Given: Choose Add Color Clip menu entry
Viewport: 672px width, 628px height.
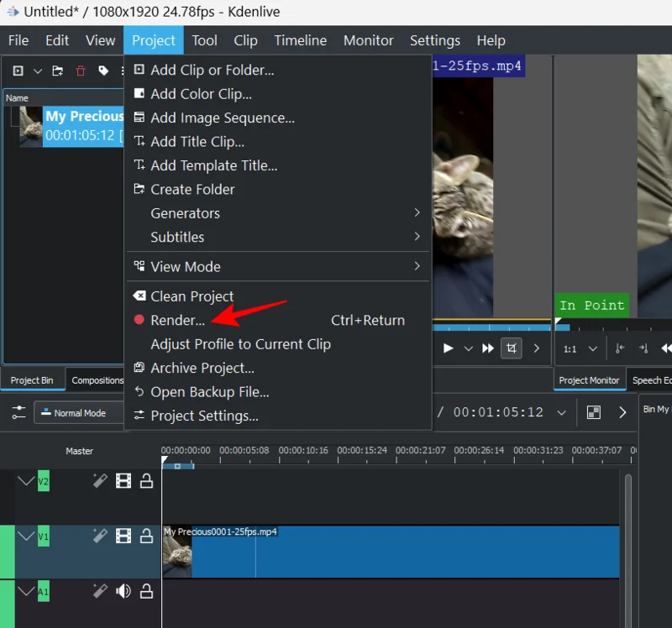Looking at the screenshot, I should [x=278, y=94].
